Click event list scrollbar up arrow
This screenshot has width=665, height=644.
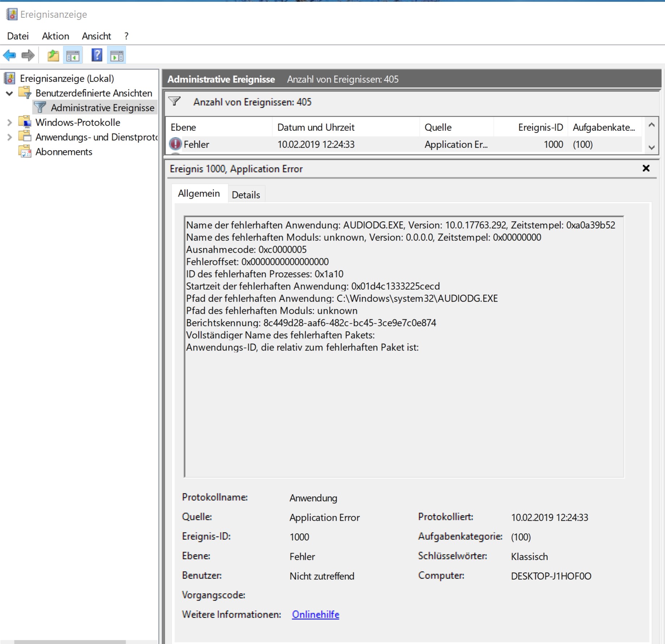652,125
